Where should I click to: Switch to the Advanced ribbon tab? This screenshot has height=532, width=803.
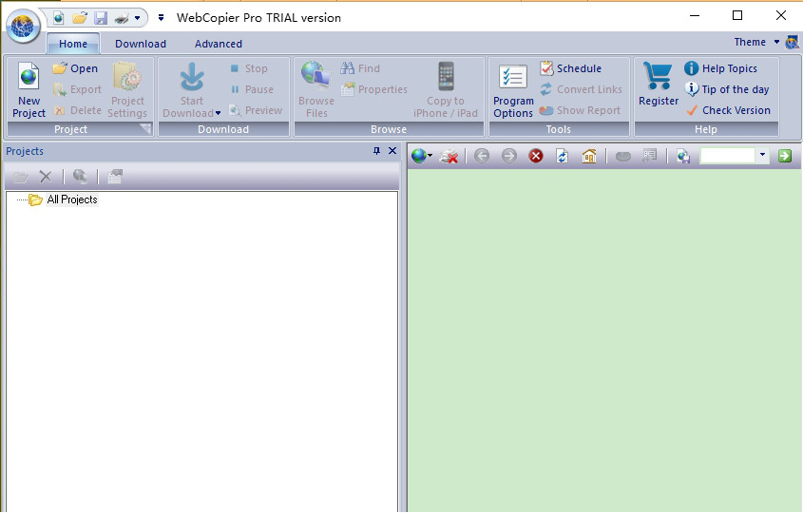click(219, 44)
